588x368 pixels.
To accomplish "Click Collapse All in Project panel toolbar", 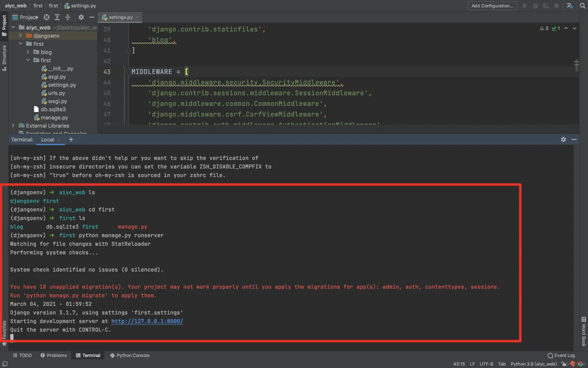I will (68, 17).
